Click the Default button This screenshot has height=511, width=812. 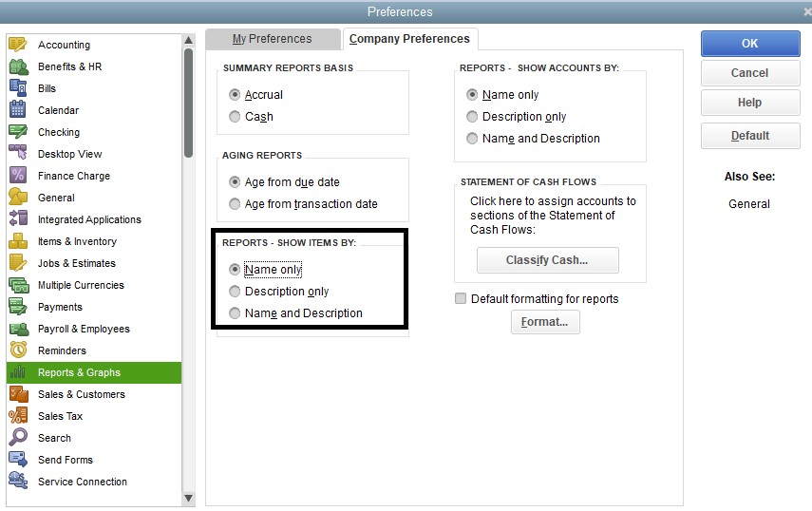point(750,136)
